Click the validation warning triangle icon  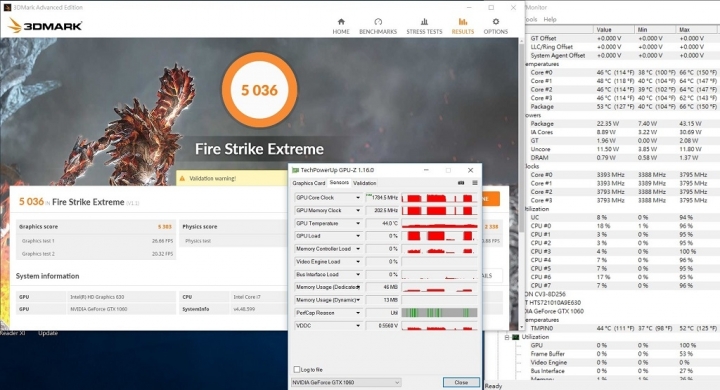click(182, 178)
